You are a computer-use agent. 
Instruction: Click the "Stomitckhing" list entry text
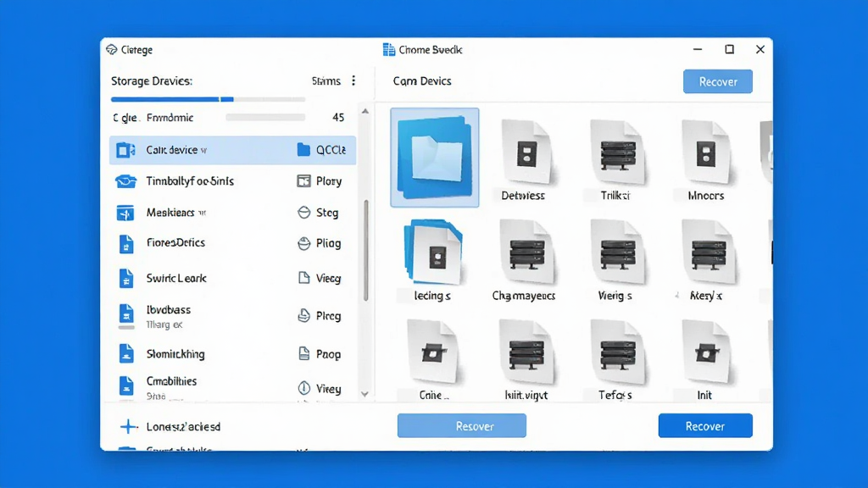(175, 354)
